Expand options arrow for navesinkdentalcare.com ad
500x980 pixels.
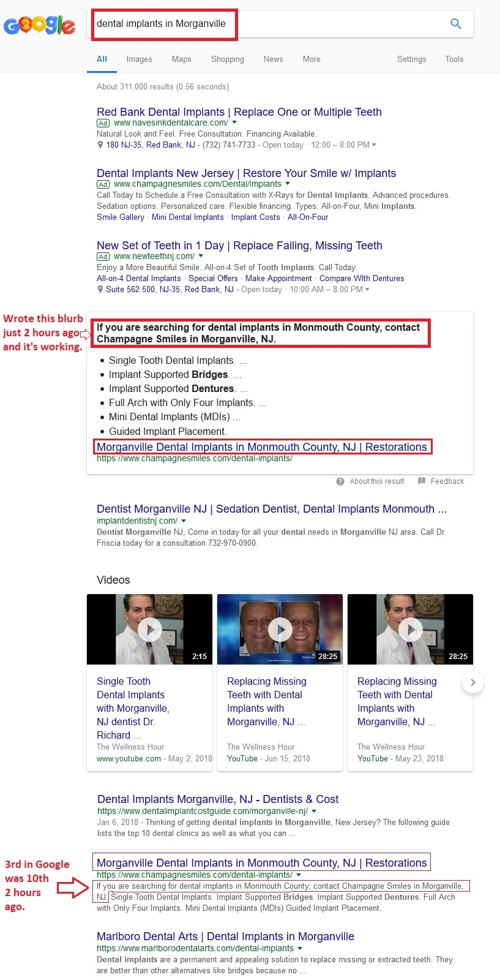click(234, 123)
